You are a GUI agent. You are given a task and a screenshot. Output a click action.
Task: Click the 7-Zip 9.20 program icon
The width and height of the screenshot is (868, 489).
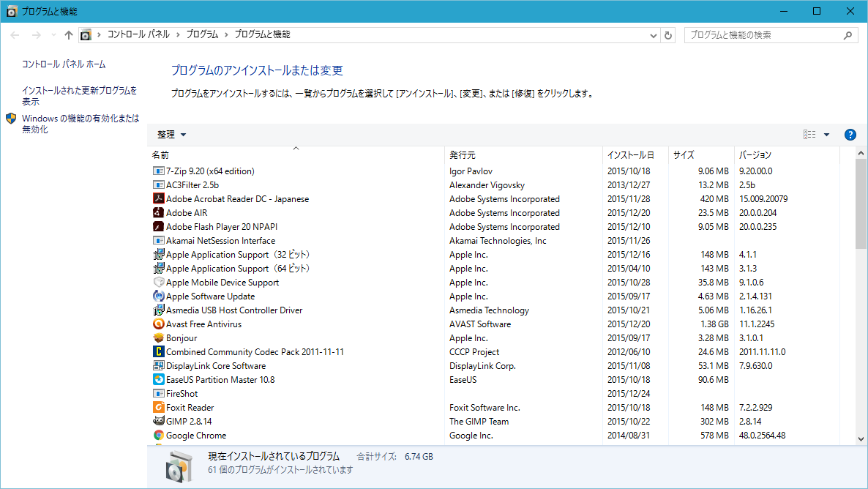tap(159, 171)
